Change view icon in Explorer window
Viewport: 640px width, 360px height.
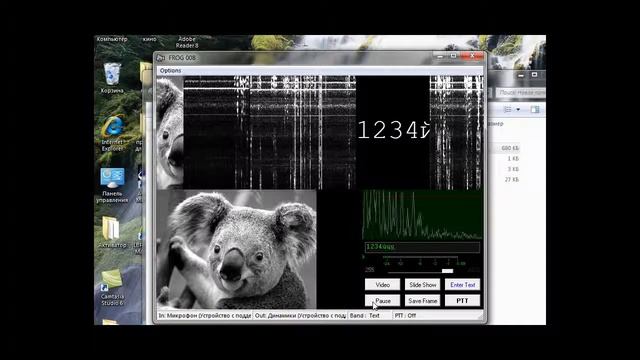click(508, 109)
